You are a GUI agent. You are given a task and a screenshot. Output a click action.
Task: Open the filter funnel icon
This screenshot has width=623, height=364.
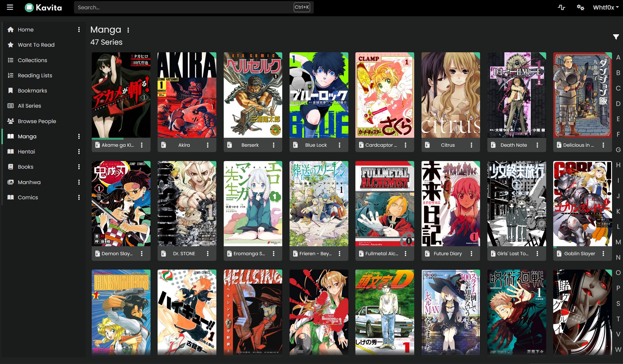point(616,37)
